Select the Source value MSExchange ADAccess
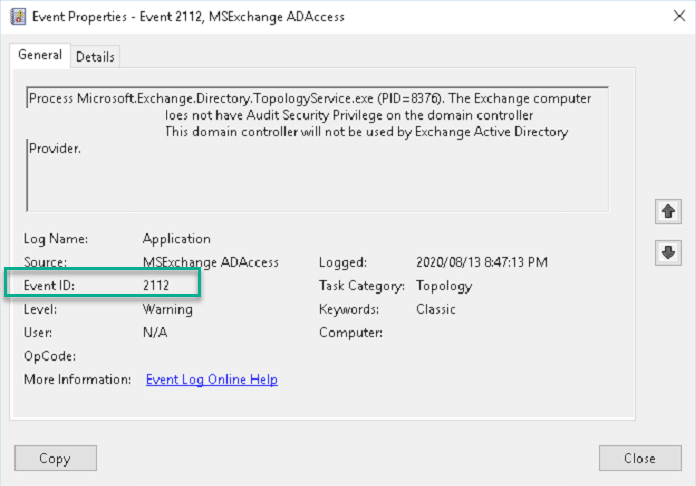Viewport: 696px width, 486px height. [211, 262]
